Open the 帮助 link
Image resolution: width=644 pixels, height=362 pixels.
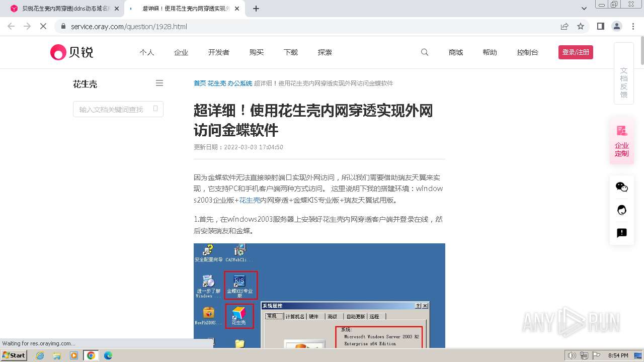pyautogui.click(x=490, y=52)
